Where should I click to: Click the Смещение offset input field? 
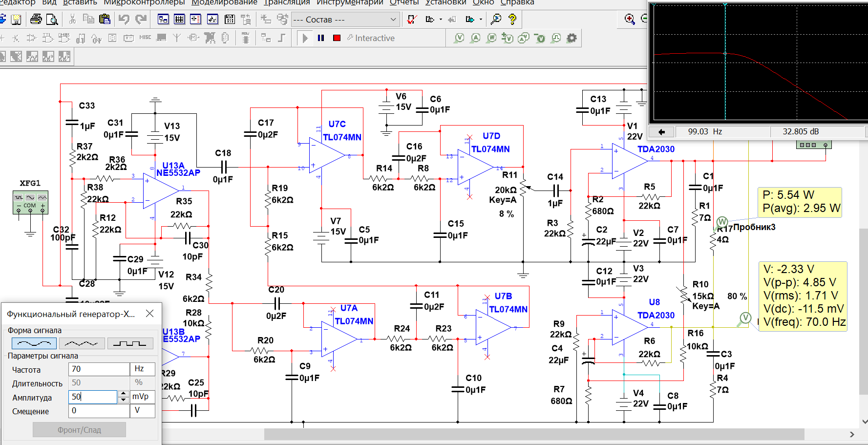pyautogui.click(x=99, y=411)
